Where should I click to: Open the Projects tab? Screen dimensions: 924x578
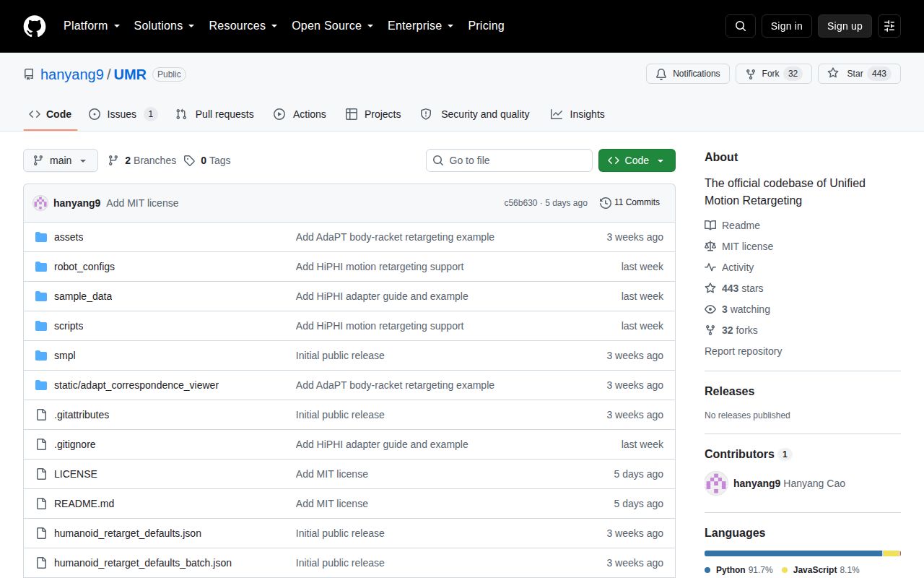(373, 114)
